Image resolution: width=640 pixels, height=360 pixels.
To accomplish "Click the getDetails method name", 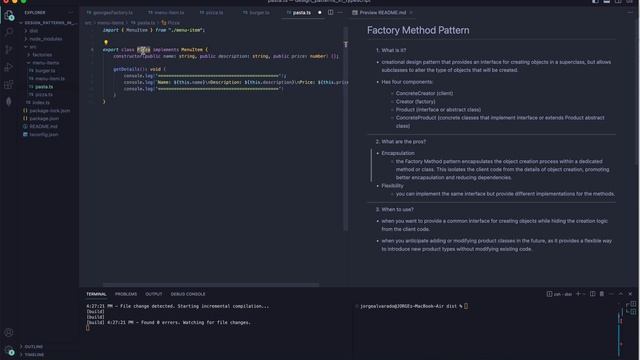I will pyautogui.click(x=127, y=69).
